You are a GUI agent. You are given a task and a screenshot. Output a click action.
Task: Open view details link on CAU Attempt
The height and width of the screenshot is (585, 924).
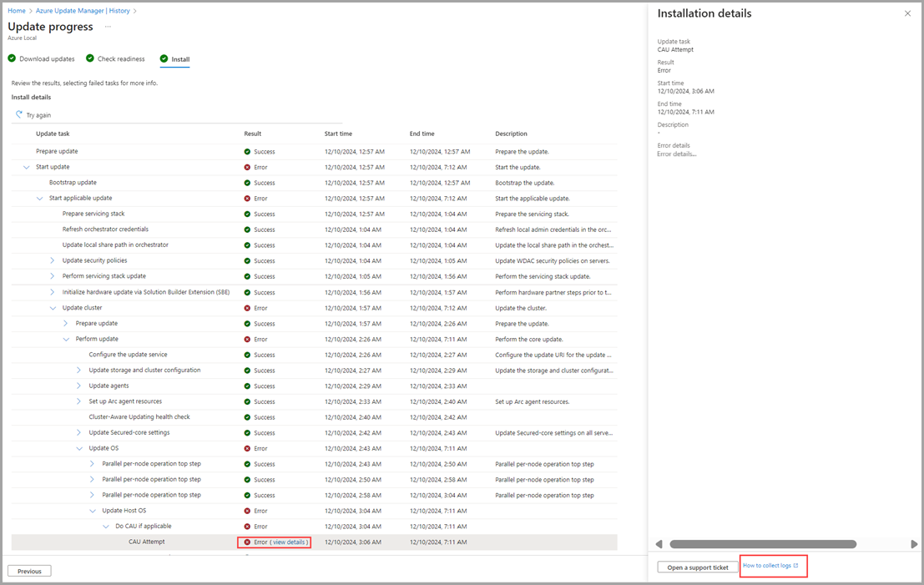(x=288, y=541)
